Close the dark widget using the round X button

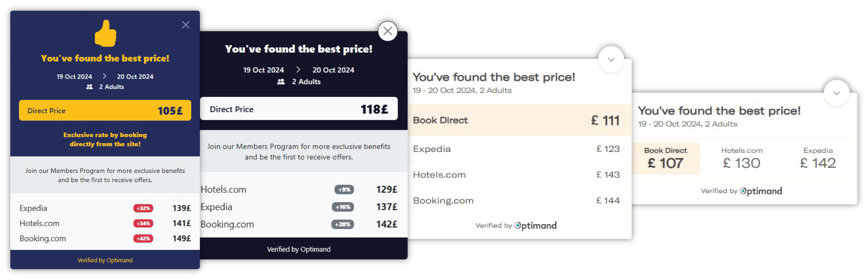388,31
